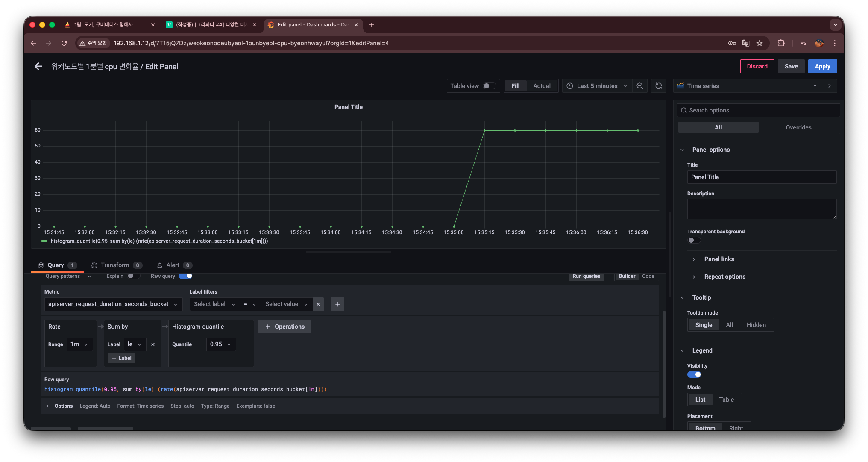The height and width of the screenshot is (462, 868).
Task: Remove the label filter with X icon
Action: (x=318, y=304)
